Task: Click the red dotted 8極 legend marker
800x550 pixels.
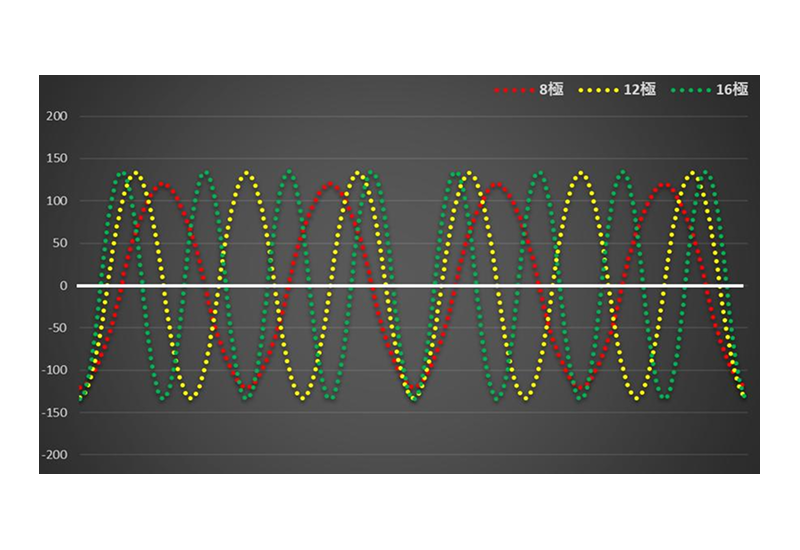Action: click(x=515, y=90)
